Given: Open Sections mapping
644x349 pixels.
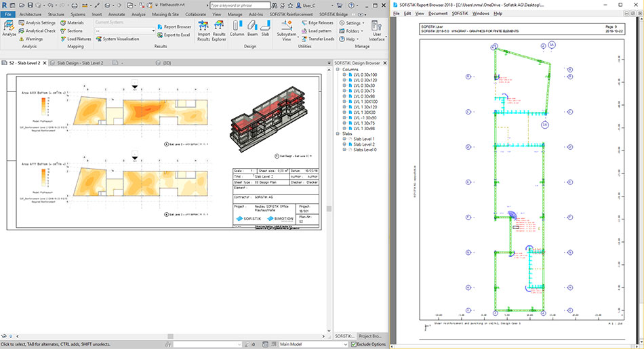Looking at the screenshot, I should tap(71, 30).
